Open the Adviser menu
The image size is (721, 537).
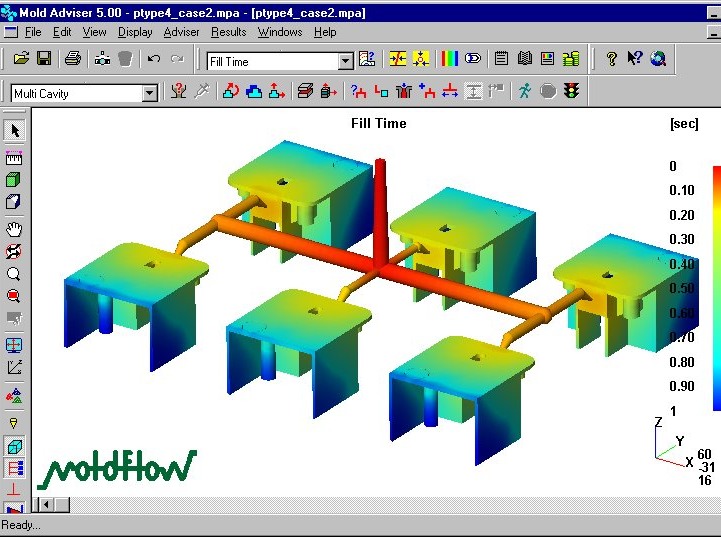181,32
